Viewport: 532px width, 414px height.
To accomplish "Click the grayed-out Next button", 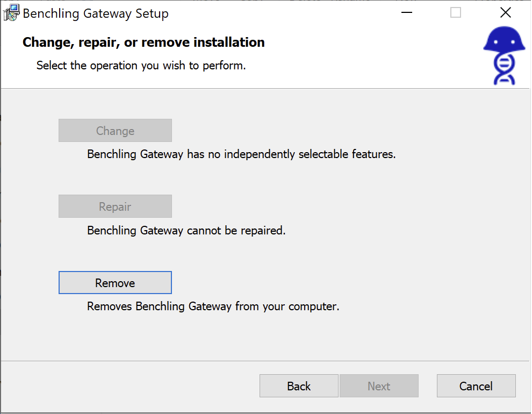I will click(x=379, y=386).
